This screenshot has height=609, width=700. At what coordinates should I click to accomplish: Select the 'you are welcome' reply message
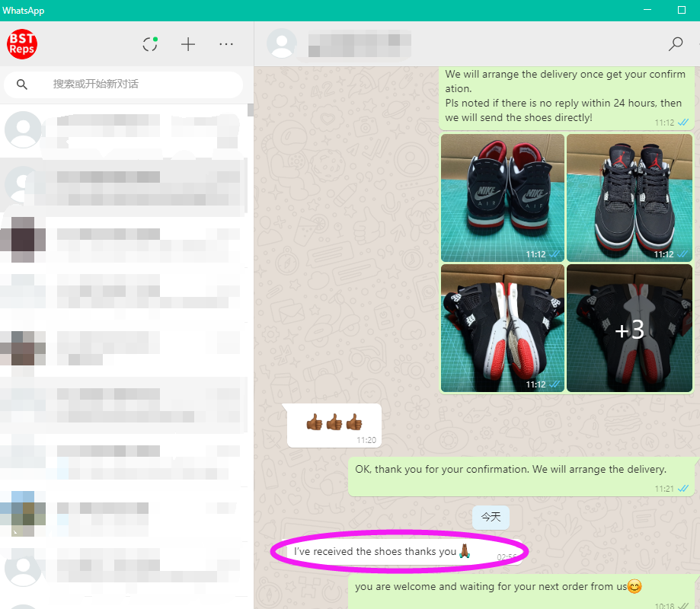point(522,591)
